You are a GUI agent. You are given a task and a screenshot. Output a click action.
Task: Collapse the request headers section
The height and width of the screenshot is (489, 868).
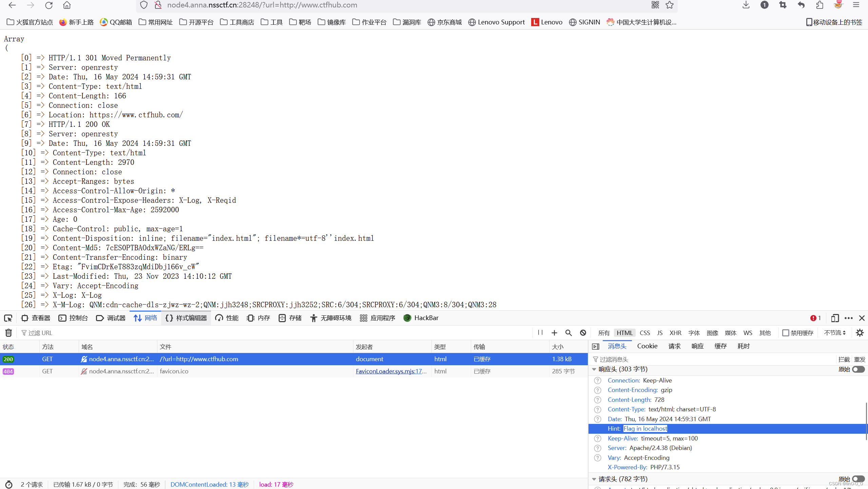(594, 479)
